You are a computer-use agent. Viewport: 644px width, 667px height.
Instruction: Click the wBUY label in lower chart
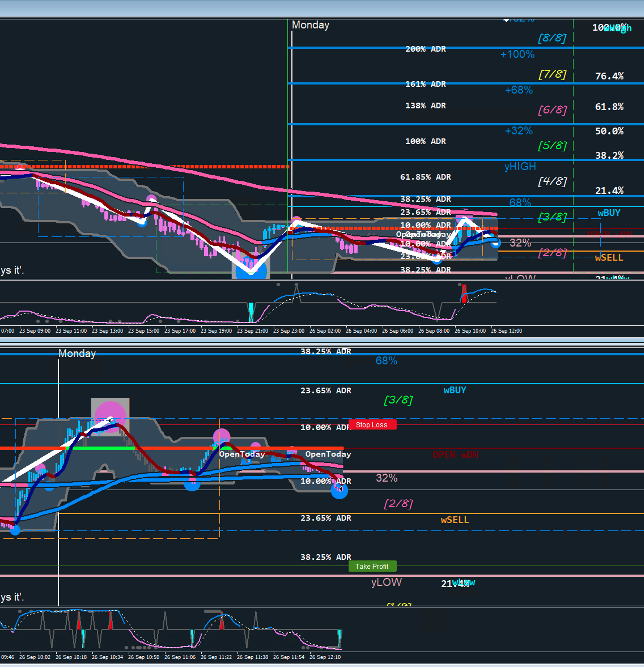click(x=455, y=390)
